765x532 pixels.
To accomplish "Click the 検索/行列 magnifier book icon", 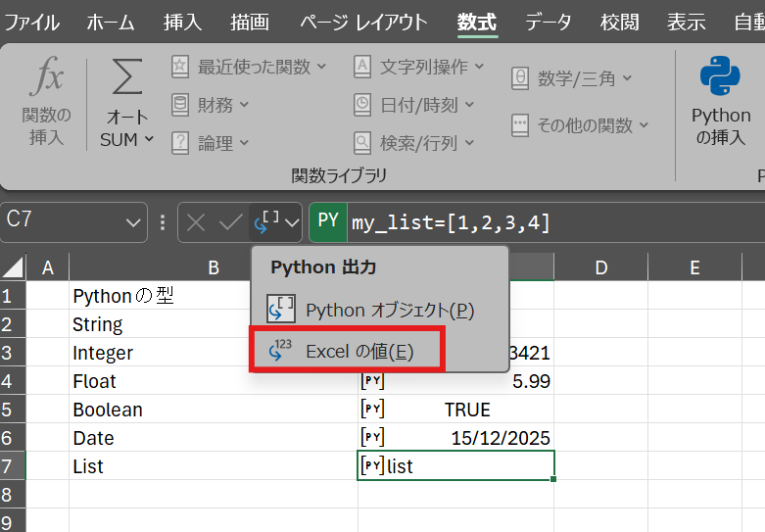I will [362, 143].
